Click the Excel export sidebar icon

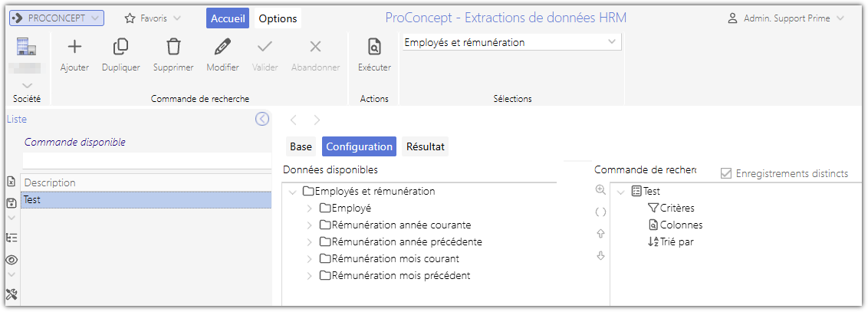[12, 182]
